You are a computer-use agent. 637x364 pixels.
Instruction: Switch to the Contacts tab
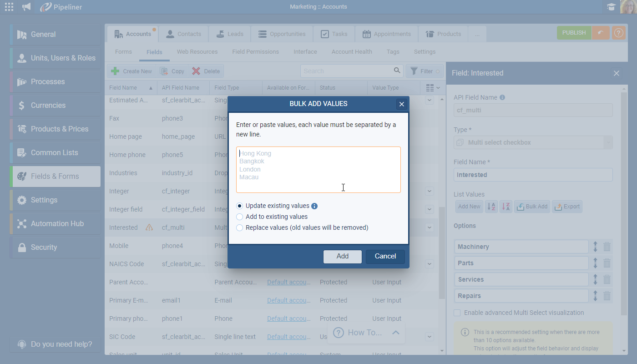(183, 34)
